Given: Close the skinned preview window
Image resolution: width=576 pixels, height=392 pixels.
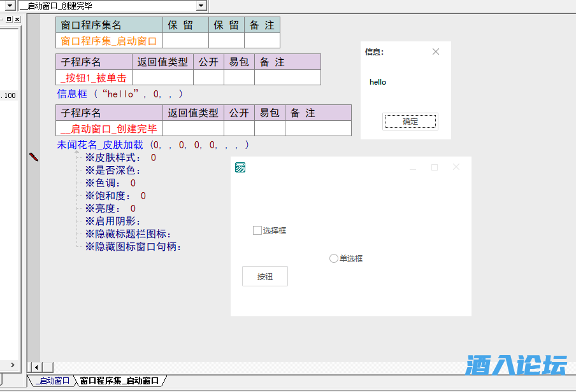Looking at the screenshot, I should click(x=456, y=167).
